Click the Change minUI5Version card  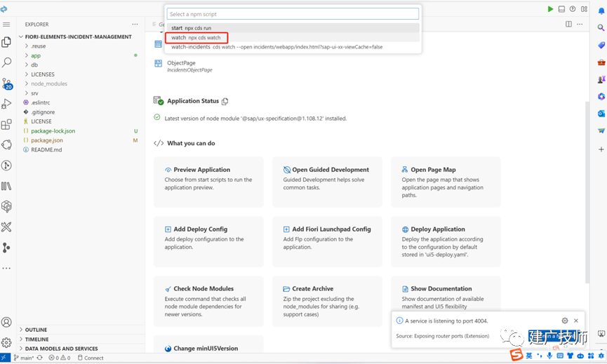point(208,344)
